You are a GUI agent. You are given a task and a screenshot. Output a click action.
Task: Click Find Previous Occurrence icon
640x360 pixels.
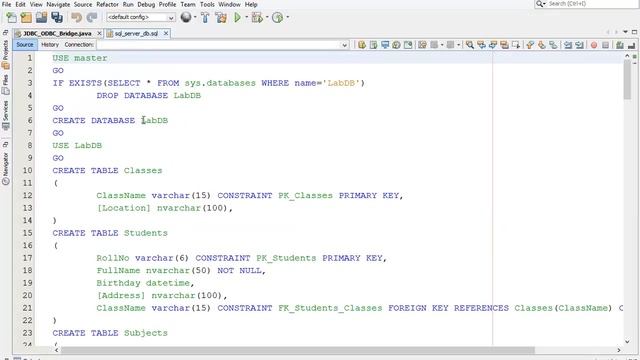pyautogui.click(x=481, y=45)
